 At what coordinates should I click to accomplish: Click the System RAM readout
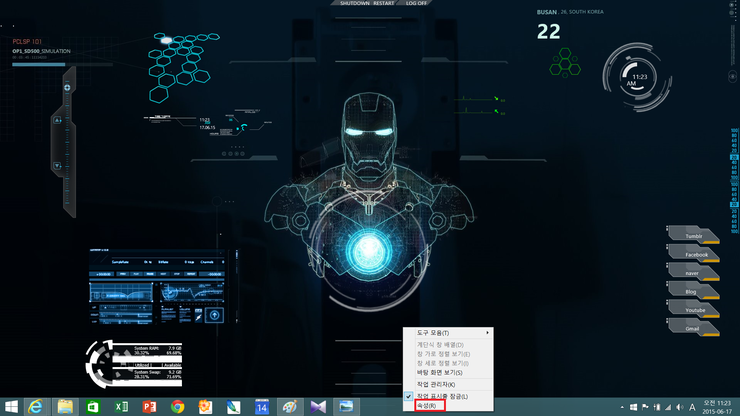[x=158, y=350]
